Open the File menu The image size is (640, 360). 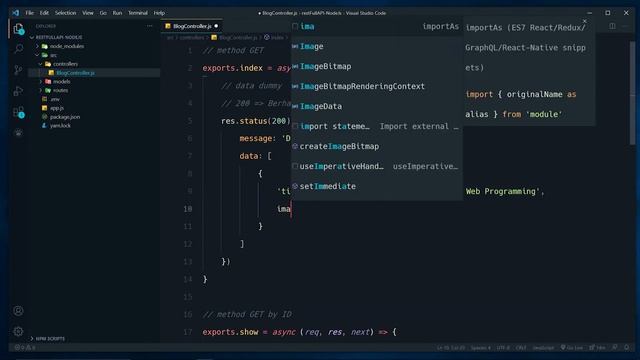click(x=29, y=13)
